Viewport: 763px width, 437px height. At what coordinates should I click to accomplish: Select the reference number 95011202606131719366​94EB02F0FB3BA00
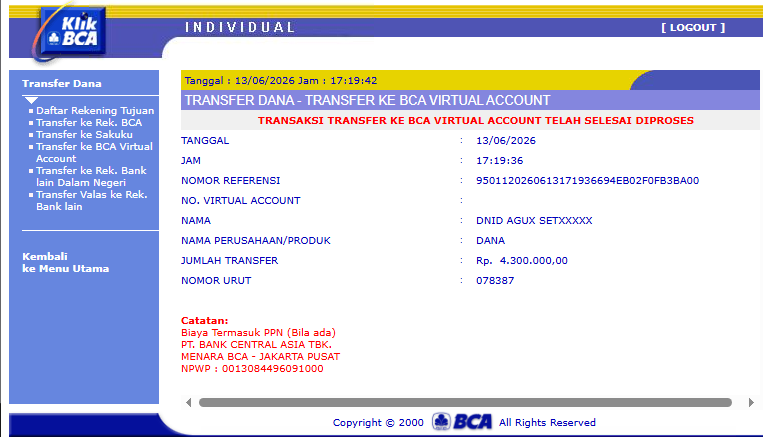click(x=587, y=181)
